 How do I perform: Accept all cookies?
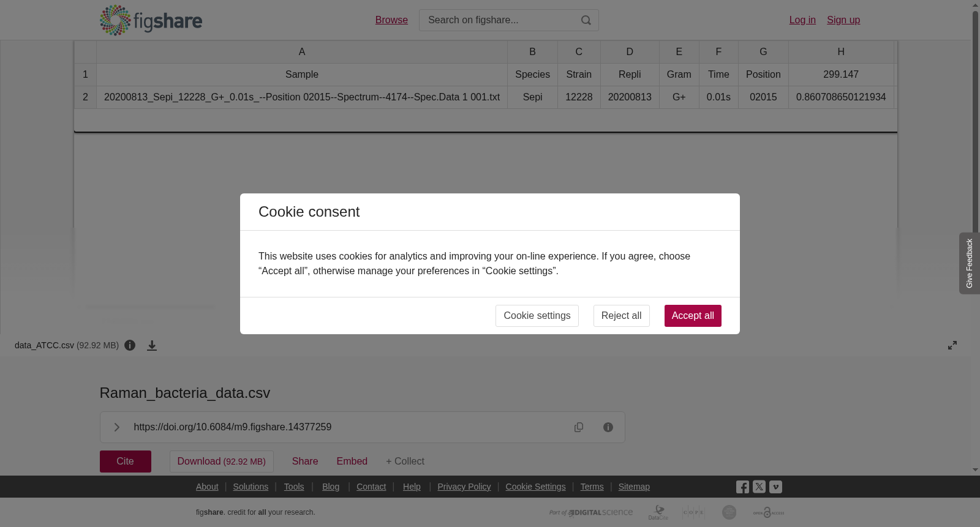pyautogui.click(x=693, y=316)
